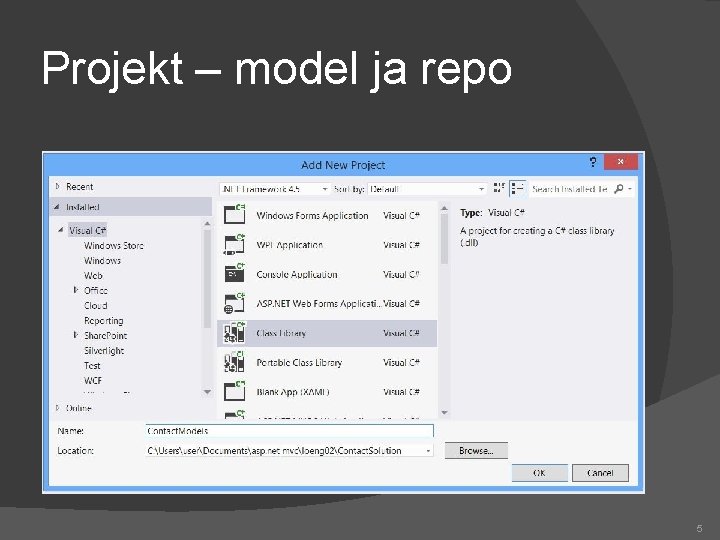The image size is (720, 540).
Task: Click the template list scroll down arrow
Action: 444,412
